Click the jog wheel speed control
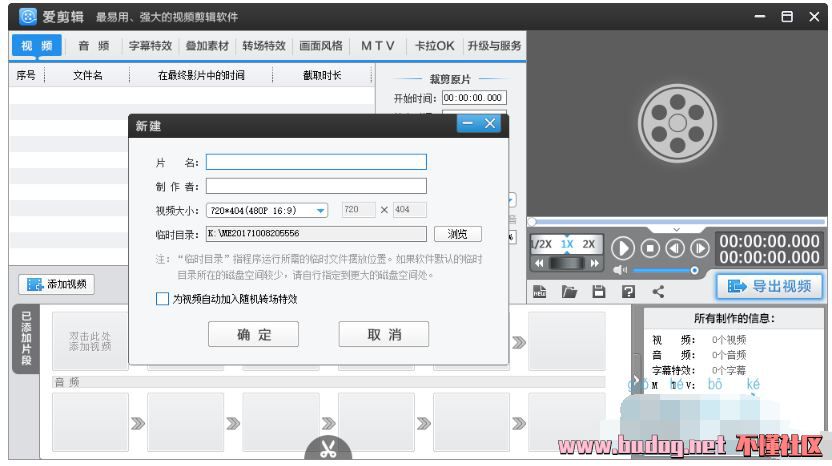Screen dimensions: 832x466 [x=567, y=263]
